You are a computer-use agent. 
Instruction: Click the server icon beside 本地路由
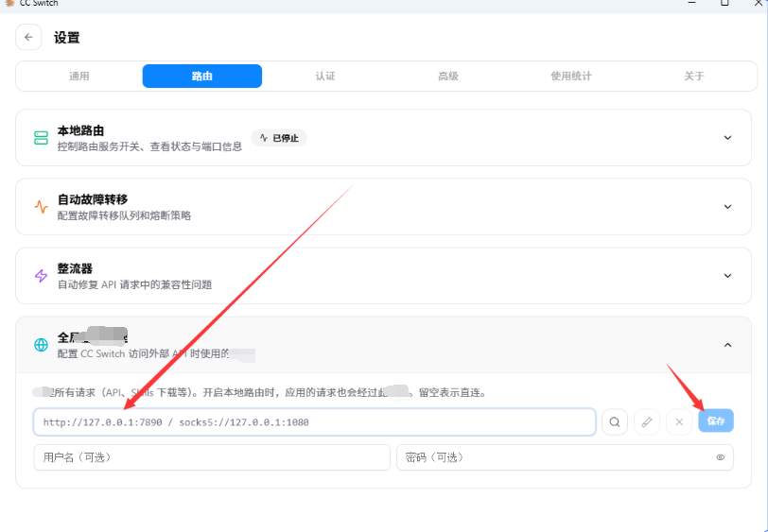click(x=42, y=138)
